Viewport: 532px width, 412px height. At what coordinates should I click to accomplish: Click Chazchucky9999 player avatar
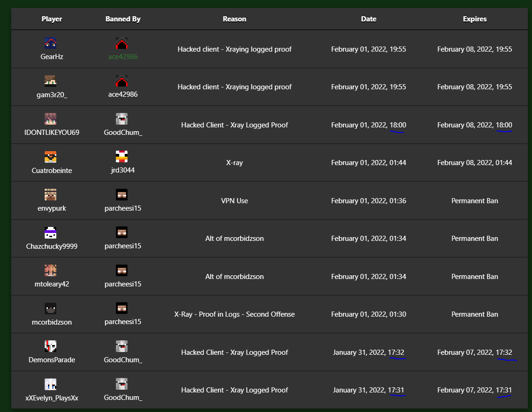[x=51, y=233]
